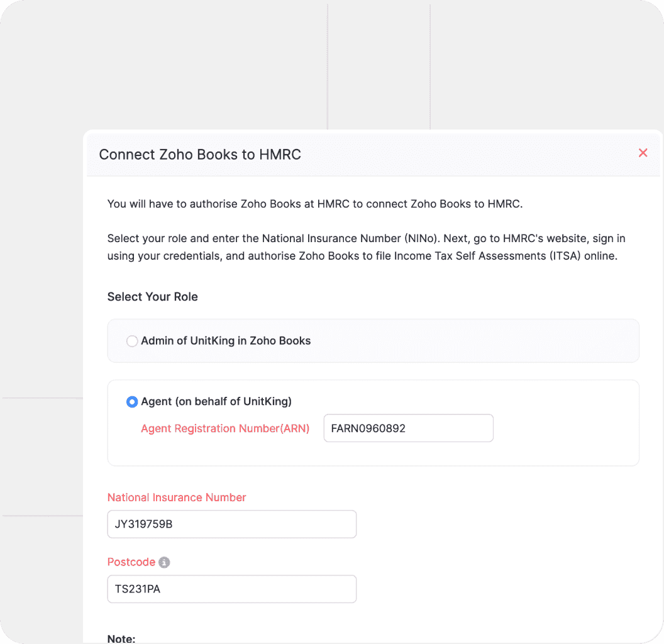Screen dimensions: 664x644
Task: Click the tooltip icon beside Postcode label
Action: (x=163, y=562)
